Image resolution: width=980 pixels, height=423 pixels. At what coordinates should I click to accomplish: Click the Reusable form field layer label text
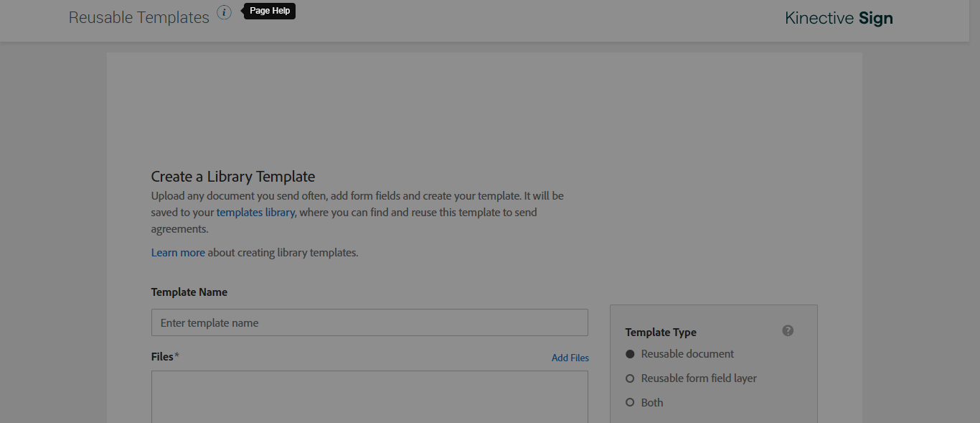coord(699,378)
